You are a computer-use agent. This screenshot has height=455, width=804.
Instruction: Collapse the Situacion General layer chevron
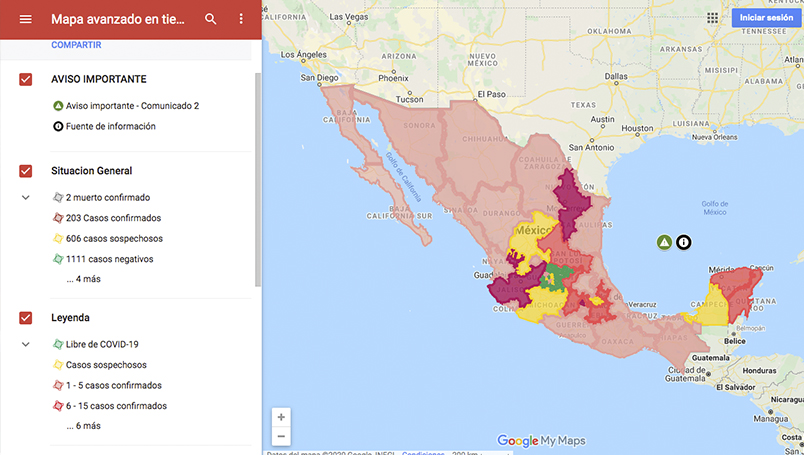[26, 198]
